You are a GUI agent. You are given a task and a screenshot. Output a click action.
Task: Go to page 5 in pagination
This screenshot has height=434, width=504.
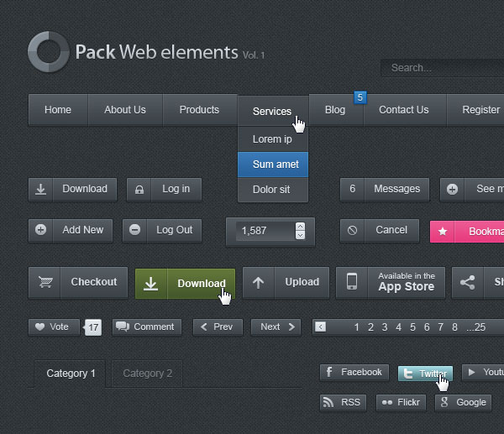pyautogui.click(x=412, y=327)
